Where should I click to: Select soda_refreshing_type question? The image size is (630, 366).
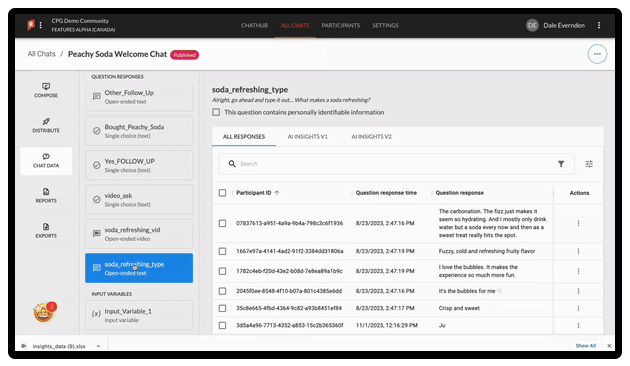[x=139, y=268]
